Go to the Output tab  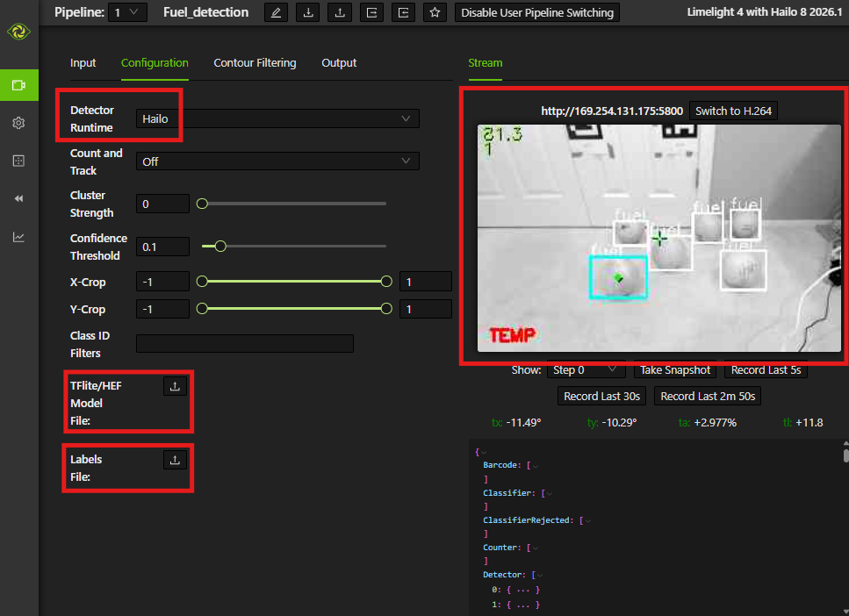click(x=339, y=63)
